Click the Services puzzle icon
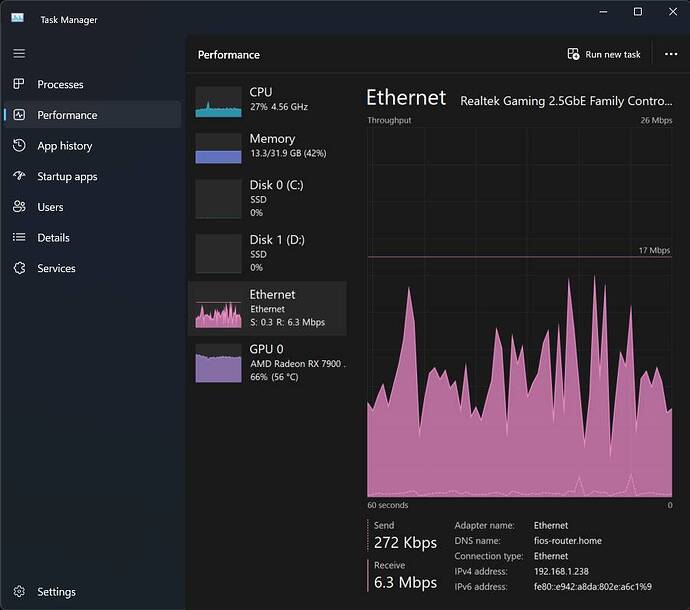Screen dimensions: 690x610 pyautogui.click(x=19, y=268)
